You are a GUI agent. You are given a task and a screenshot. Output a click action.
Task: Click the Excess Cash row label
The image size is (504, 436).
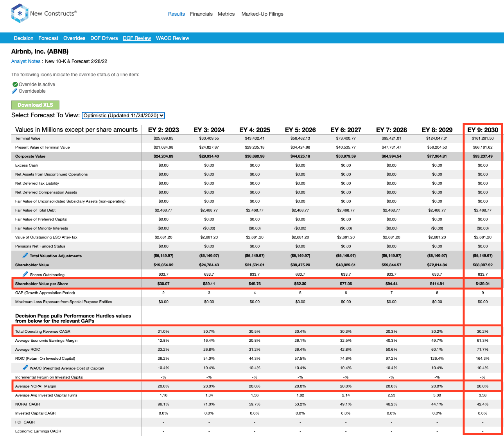27,165
